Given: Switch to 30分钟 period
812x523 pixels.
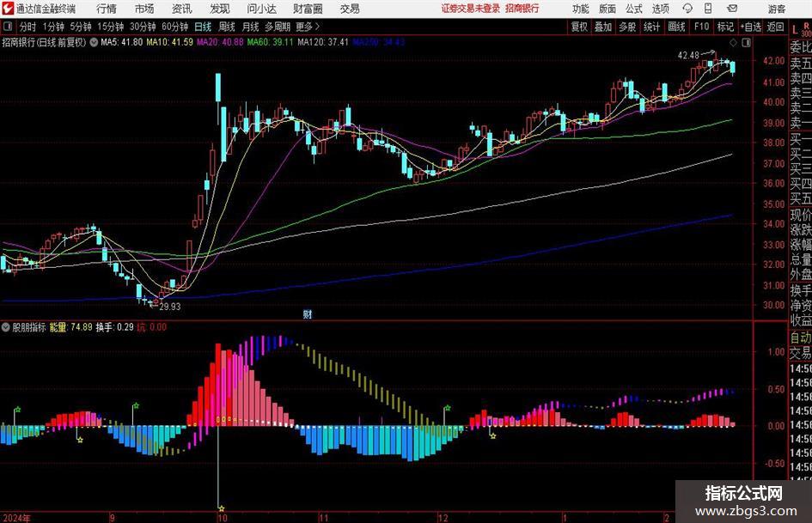Looking at the screenshot, I should (143, 27).
